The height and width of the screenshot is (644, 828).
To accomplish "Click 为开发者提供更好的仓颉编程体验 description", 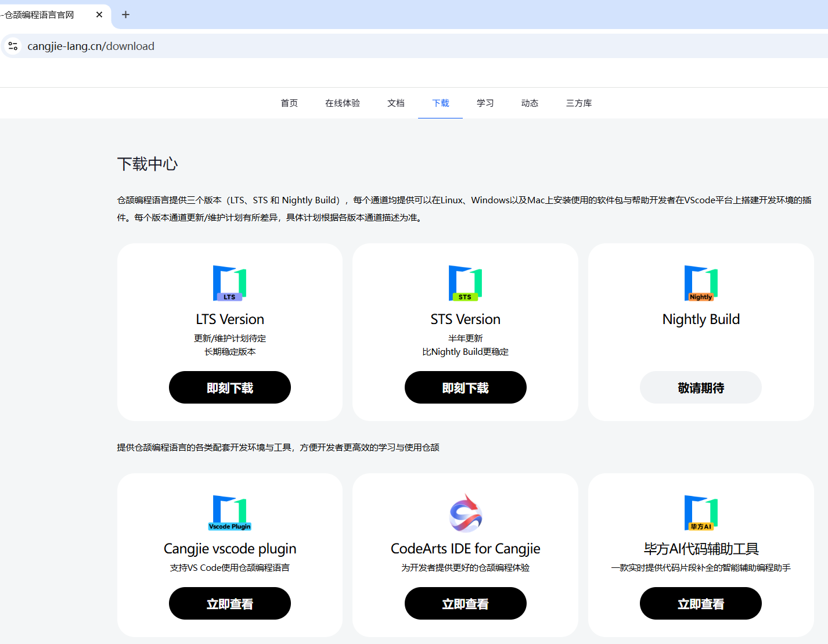I will (x=466, y=567).
